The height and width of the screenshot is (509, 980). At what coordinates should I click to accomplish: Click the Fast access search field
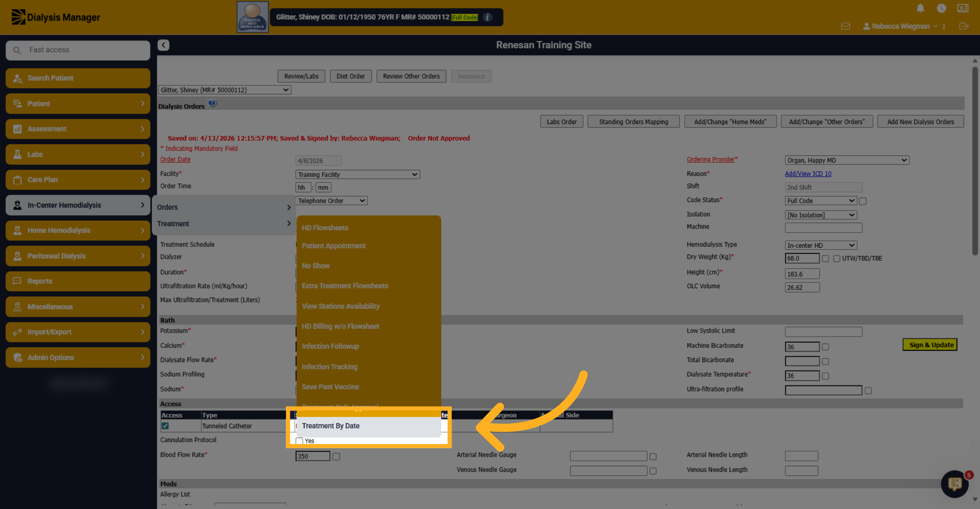click(x=78, y=50)
